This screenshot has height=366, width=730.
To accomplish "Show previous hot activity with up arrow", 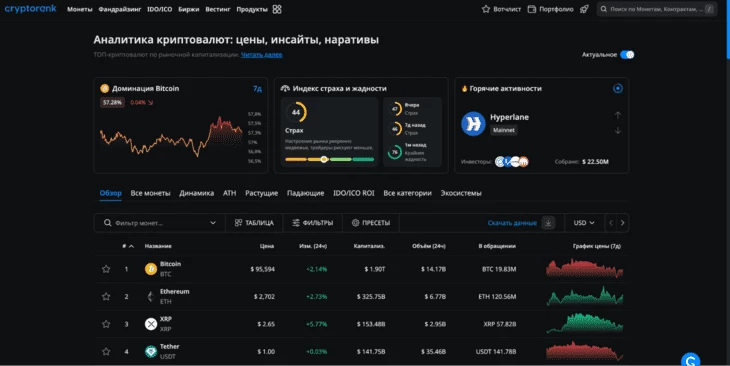I will [618, 115].
